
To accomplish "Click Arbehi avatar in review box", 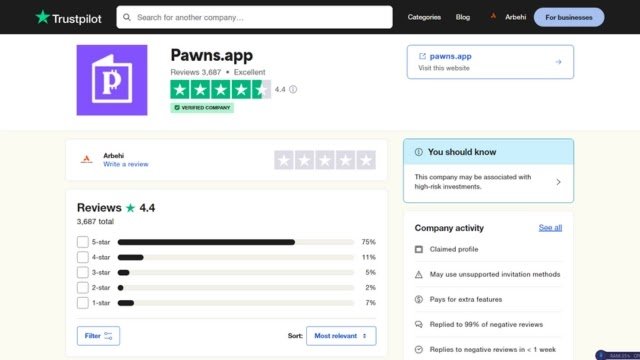I will pos(87,160).
